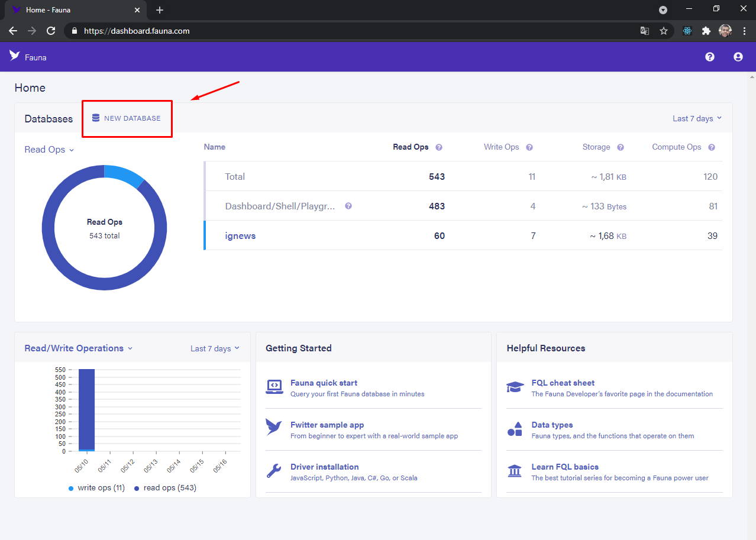Viewport: 756px width, 540px height.
Task: Open the browser extensions puzzle icon
Action: tap(706, 31)
